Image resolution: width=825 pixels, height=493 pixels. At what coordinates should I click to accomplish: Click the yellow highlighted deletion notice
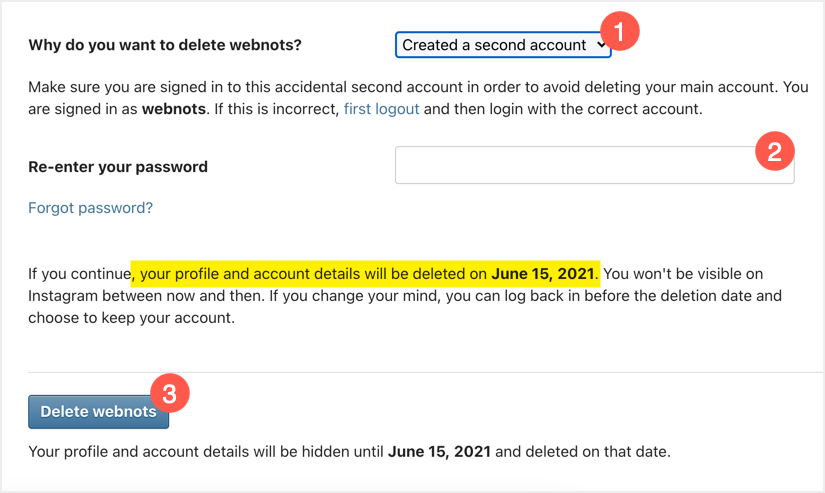pos(310,273)
